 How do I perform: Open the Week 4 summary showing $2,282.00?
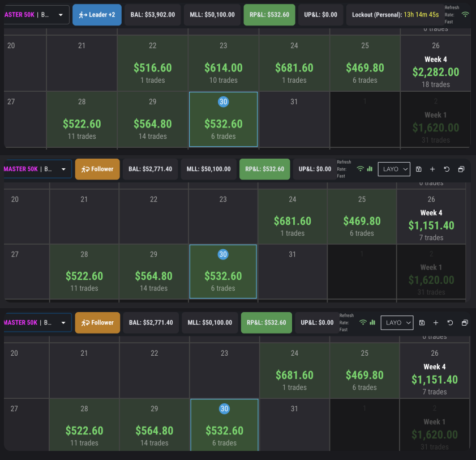point(436,63)
